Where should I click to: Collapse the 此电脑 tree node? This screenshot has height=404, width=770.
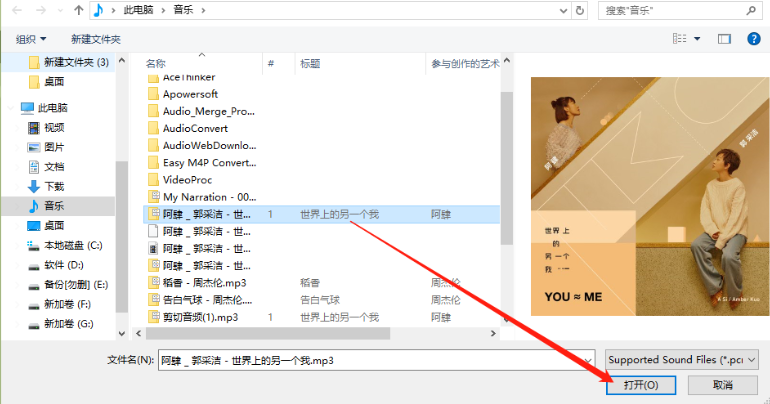click(x=11, y=108)
